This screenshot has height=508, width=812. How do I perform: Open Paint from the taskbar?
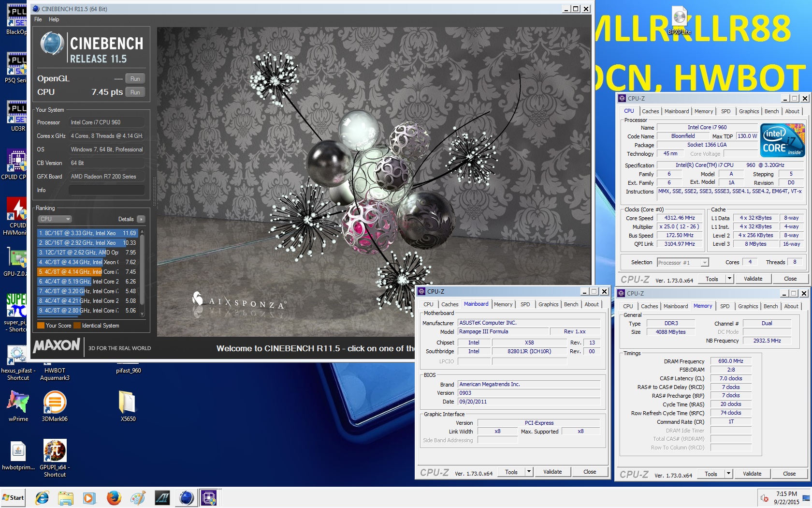coord(138,497)
